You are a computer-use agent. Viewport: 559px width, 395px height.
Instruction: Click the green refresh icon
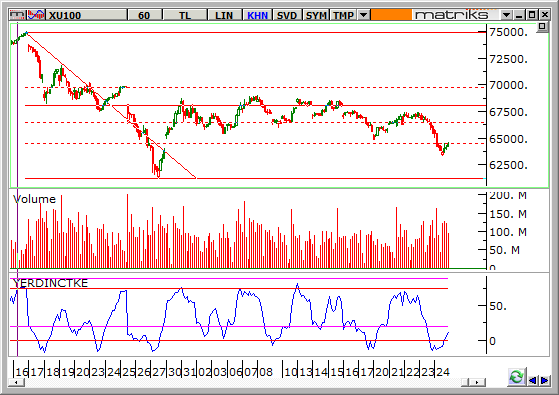click(x=516, y=377)
